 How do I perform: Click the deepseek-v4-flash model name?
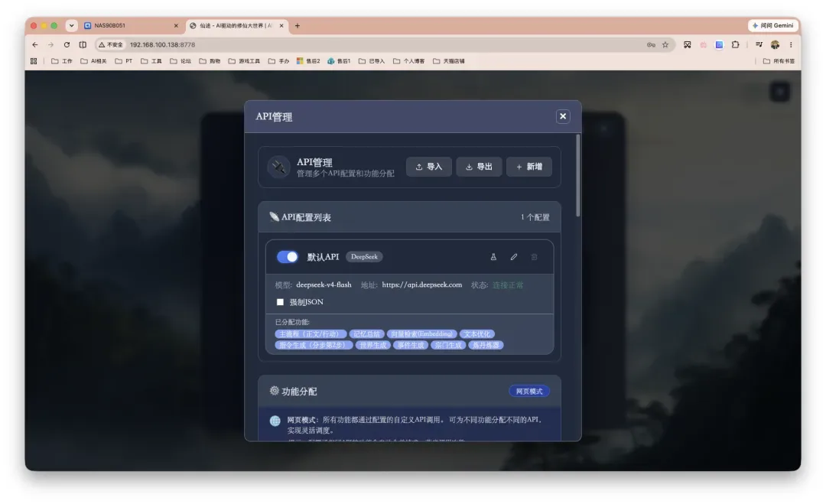click(x=324, y=285)
